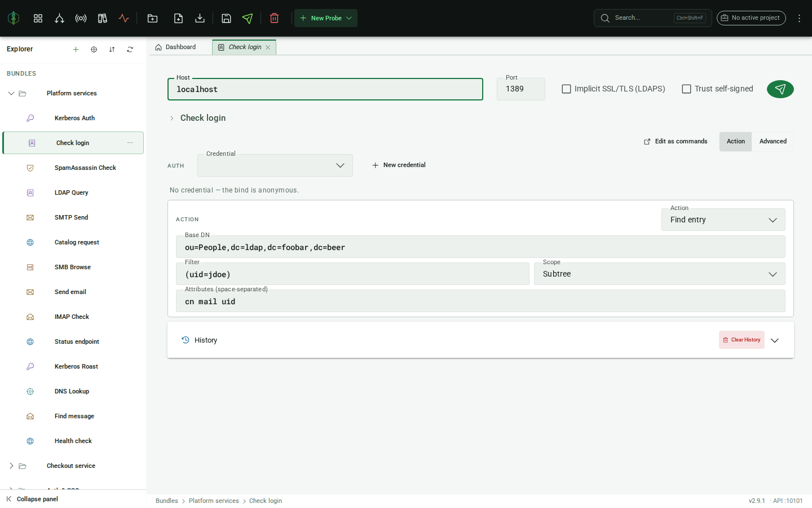
Task: Click the red trash delete icon
Action: (x=274, y=18)
